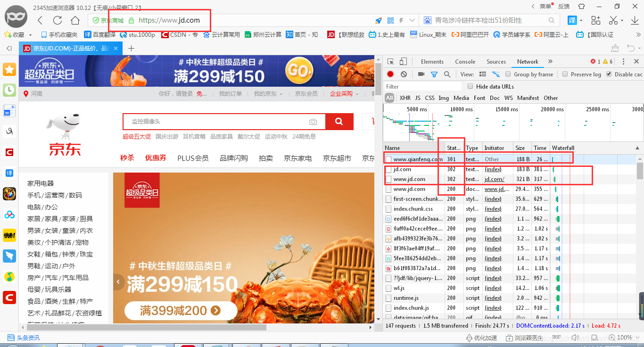Expand address bar dropdown chevron

point(413,20)
